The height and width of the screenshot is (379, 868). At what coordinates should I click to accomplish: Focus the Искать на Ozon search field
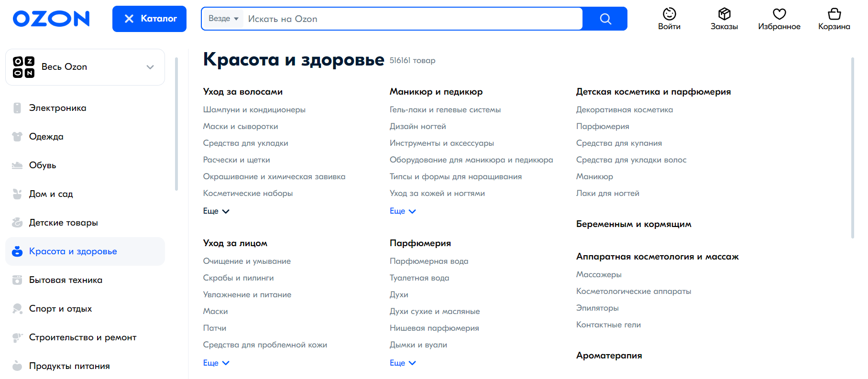(414, 19)
